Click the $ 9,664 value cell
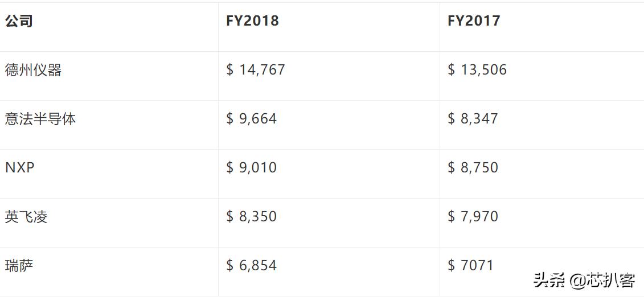 point(251,119)
